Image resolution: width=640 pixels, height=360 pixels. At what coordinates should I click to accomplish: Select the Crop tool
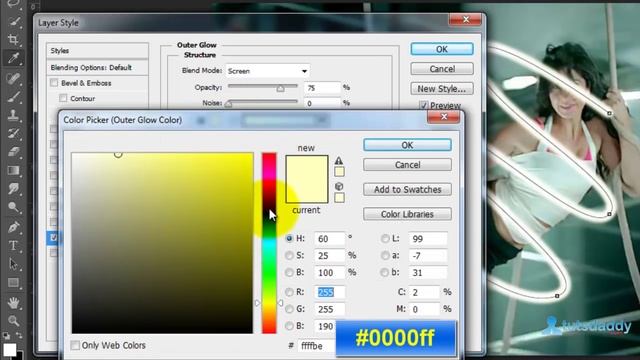point(13,39)
